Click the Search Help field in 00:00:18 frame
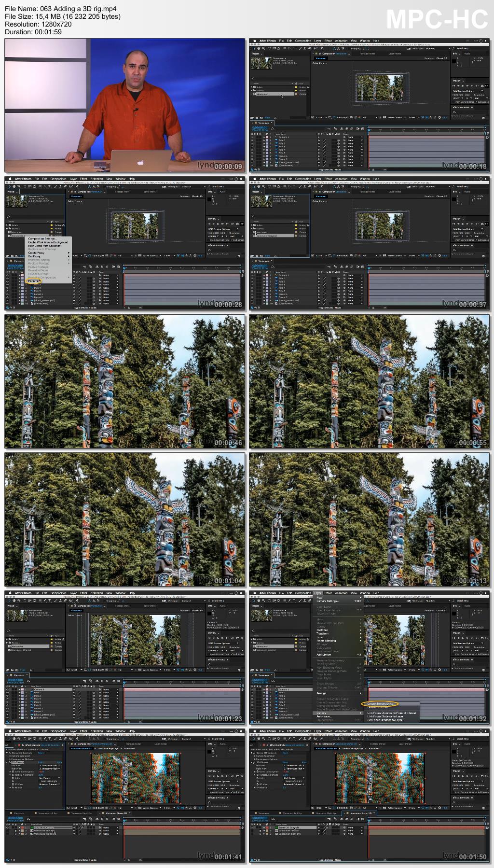This screenshot has height=868, width=494. (462, 48)
